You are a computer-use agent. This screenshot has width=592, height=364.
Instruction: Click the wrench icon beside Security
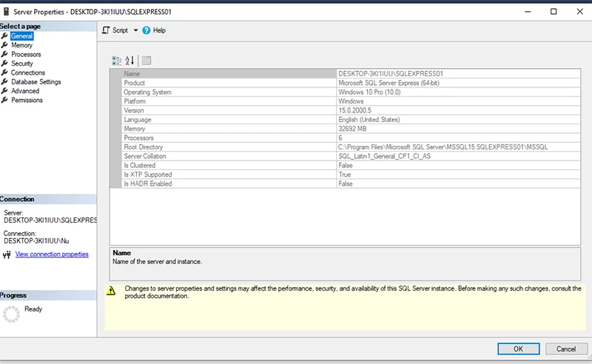(4, 63)
